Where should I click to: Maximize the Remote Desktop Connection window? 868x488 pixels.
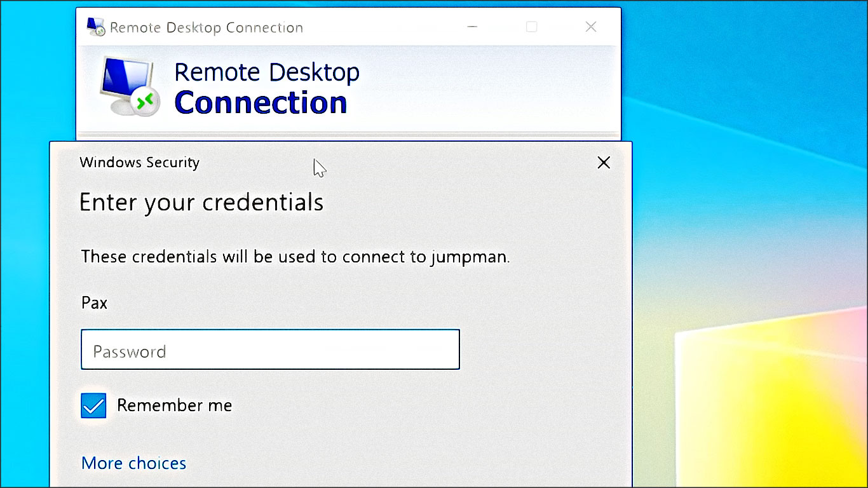click(531, 27)
